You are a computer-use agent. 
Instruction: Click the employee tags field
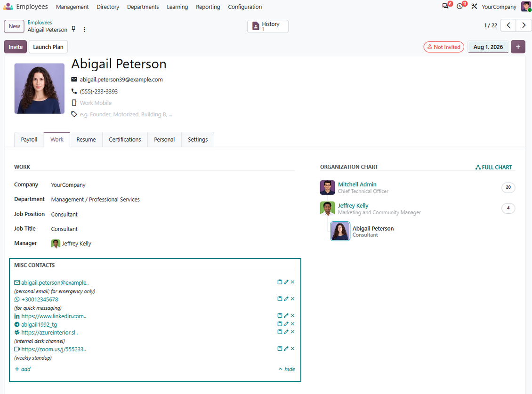tap(126, 114)
